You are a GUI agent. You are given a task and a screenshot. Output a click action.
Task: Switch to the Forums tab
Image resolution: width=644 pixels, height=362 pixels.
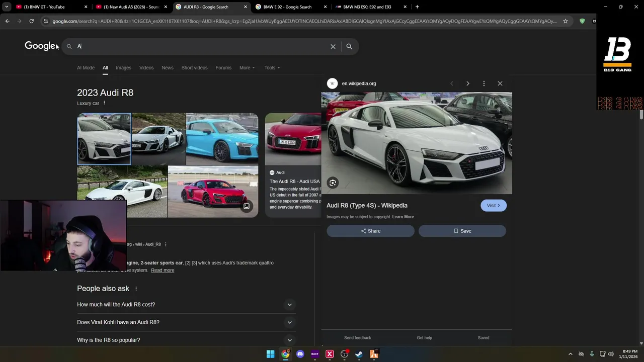[223, 67]
